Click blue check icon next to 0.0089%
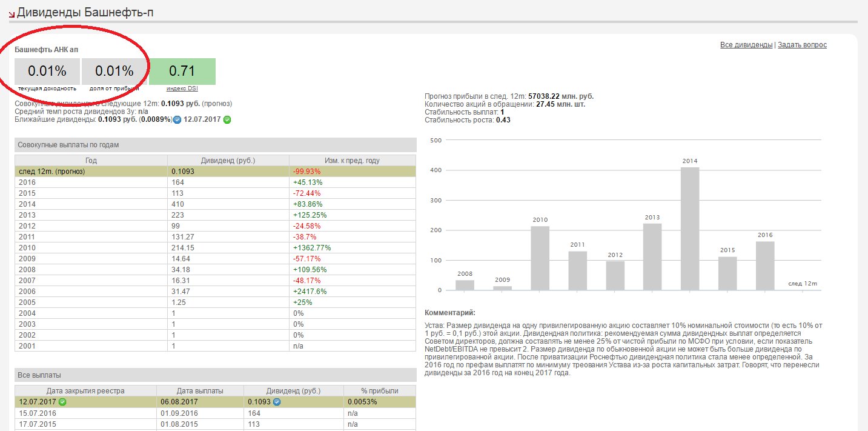This screenshot has width=868, height=431. point(177,120)
